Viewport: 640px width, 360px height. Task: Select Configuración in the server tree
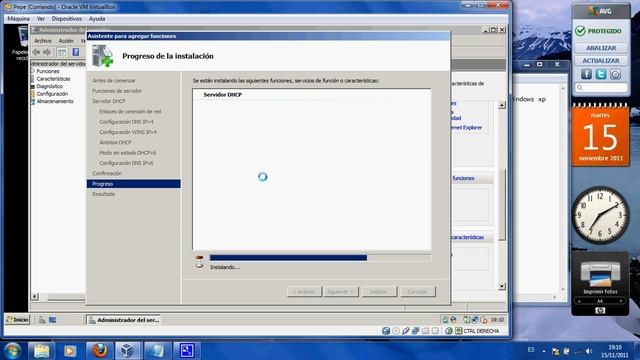52,93
